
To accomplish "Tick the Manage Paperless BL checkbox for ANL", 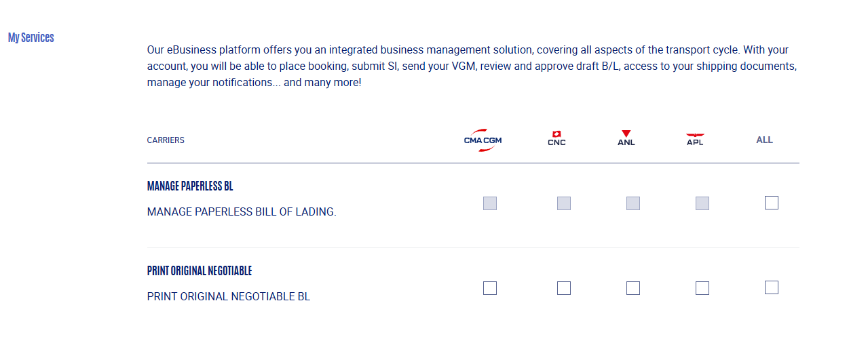I will click(x=633, y=203).
